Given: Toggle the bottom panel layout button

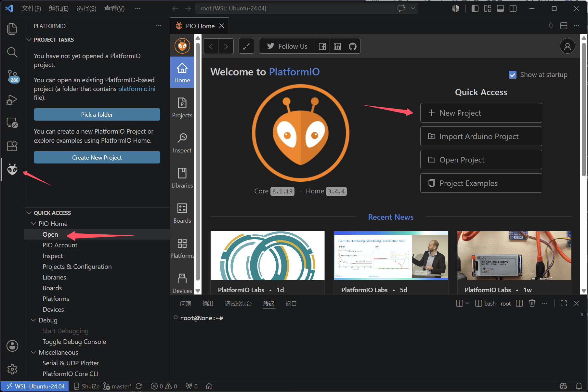Looking at the screenshot, I should point(501,8).
